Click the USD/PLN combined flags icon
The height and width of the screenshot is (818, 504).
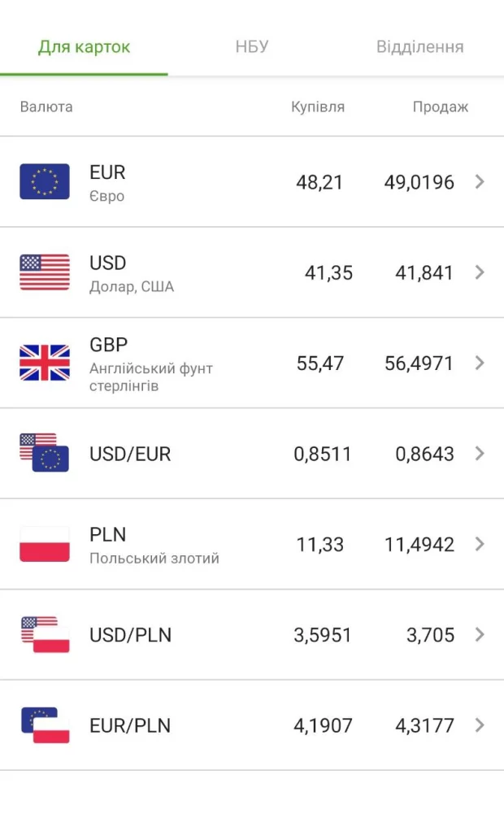click(x=45, y=634)
